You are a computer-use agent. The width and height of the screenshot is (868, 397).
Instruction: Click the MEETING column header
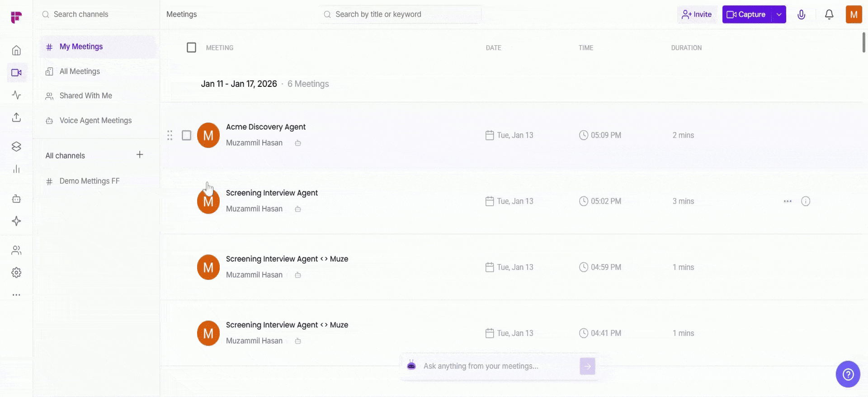point(220,48)
